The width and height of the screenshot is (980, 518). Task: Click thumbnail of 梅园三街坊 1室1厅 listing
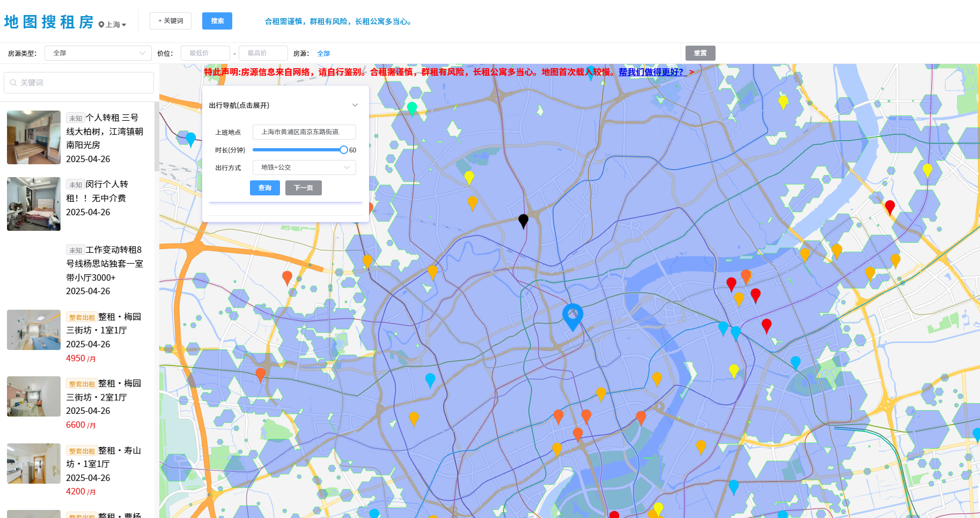34,330
